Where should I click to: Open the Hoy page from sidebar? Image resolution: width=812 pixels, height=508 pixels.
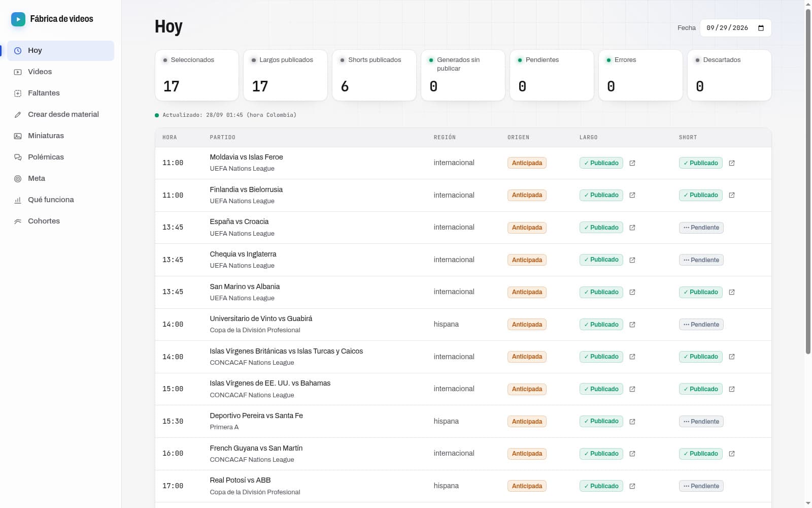pos(60,51)
